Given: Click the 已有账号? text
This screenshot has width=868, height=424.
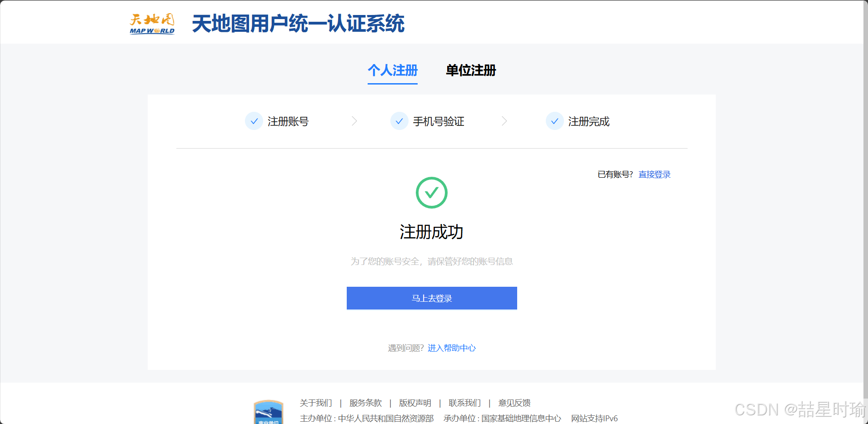Looking at the screenshot, I should tap(615, 175).
